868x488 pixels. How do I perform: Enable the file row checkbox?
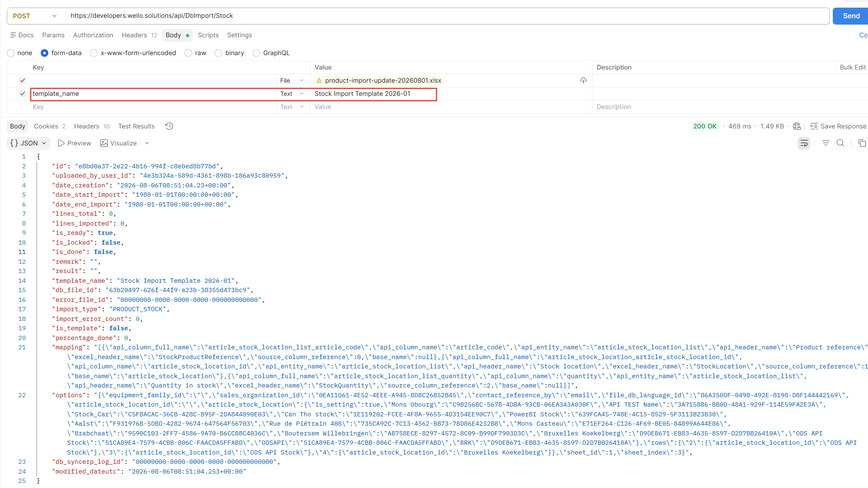(x=23, y=81)
